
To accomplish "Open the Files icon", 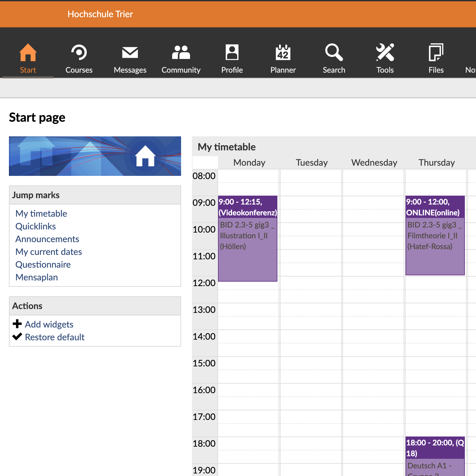I will (436, 53).
